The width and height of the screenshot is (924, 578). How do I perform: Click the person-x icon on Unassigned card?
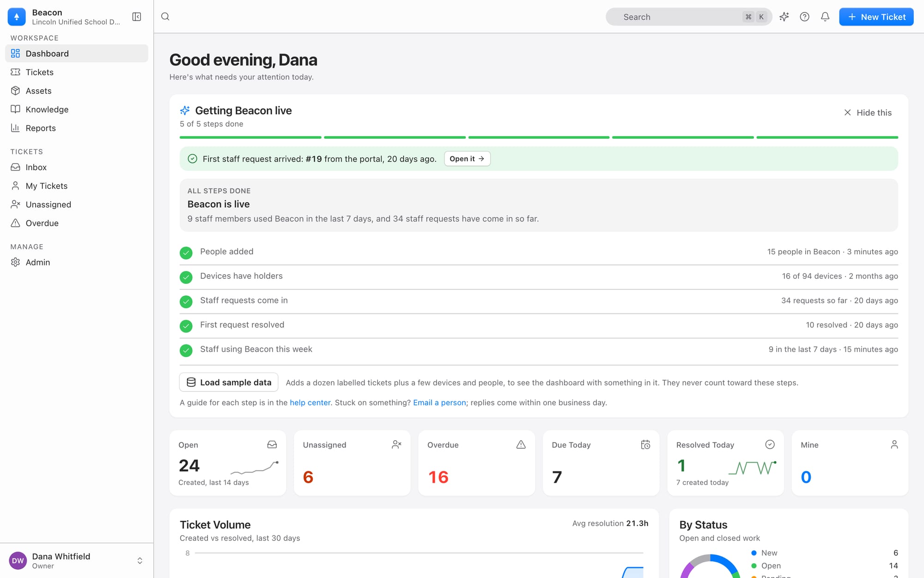(396, 444)
